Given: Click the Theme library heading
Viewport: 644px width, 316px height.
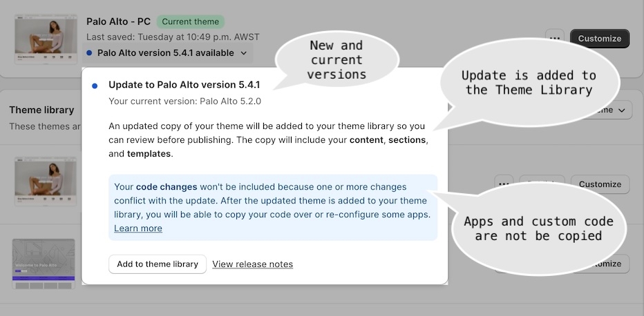Looking at the screenshot, I should coord(41,110).
